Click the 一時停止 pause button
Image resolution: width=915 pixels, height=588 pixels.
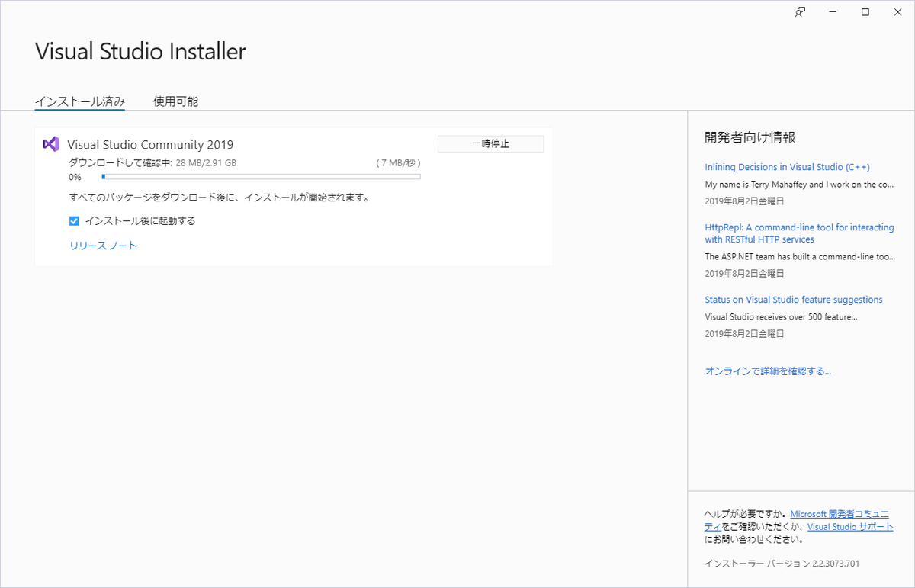pyautogui.click(x=490, y=143)
